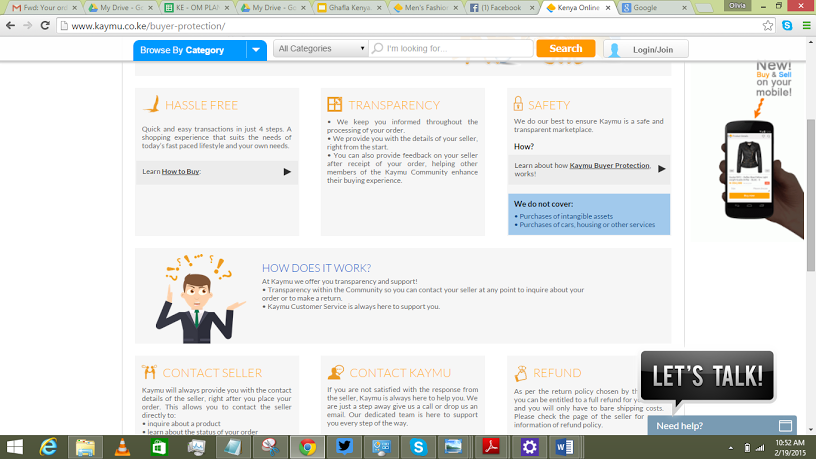This screenshot has width=816, height=459.
Task: Click the 'We do not cover:' text
Action: [x=543, y=204]
